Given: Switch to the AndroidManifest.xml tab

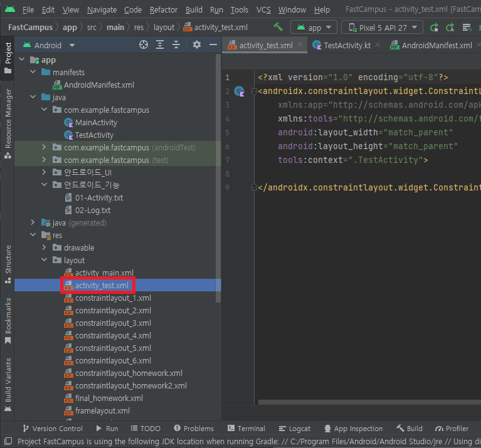Looking at the screenshot, I should (436, 45).
